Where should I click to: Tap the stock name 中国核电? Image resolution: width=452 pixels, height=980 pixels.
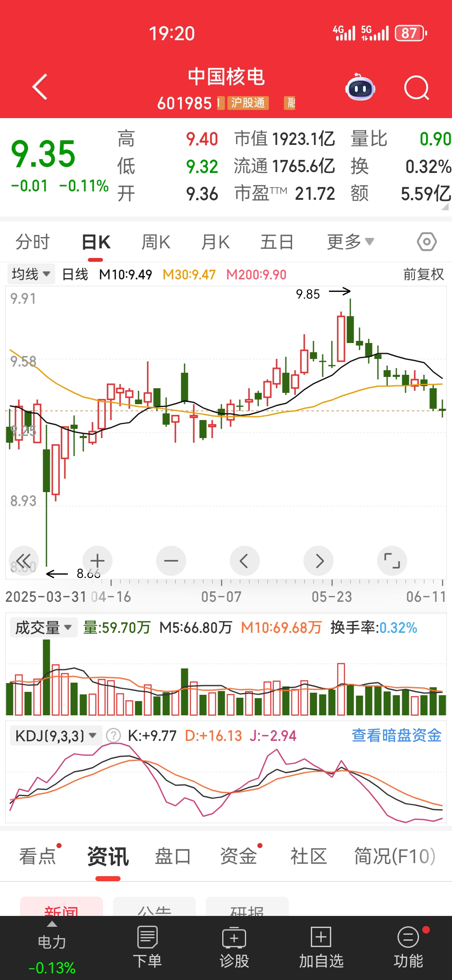226,77
